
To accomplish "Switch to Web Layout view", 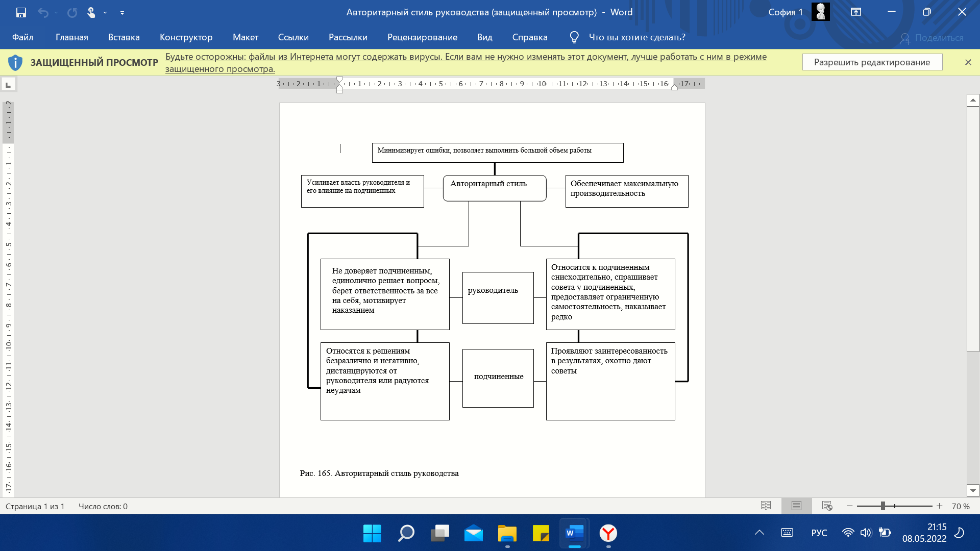I will [827, 506].
